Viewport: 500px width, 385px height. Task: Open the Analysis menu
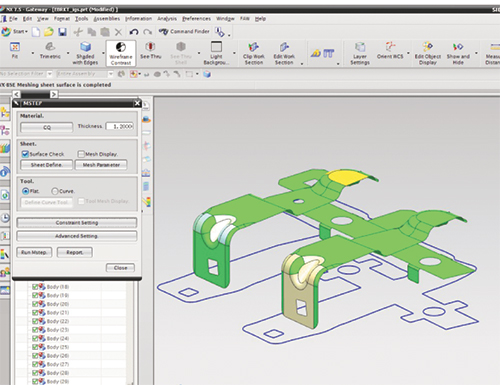click(167, 19)
